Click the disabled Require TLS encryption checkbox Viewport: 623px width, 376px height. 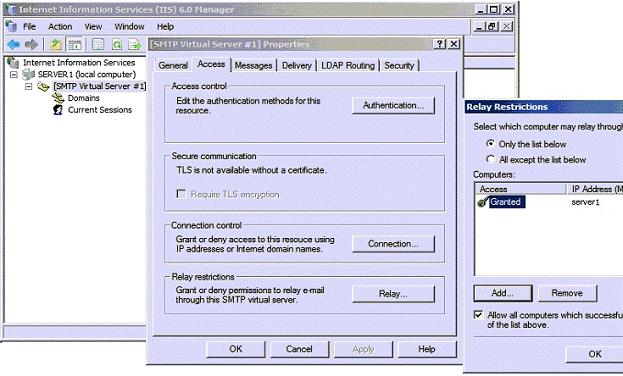[x=181, y=194]
